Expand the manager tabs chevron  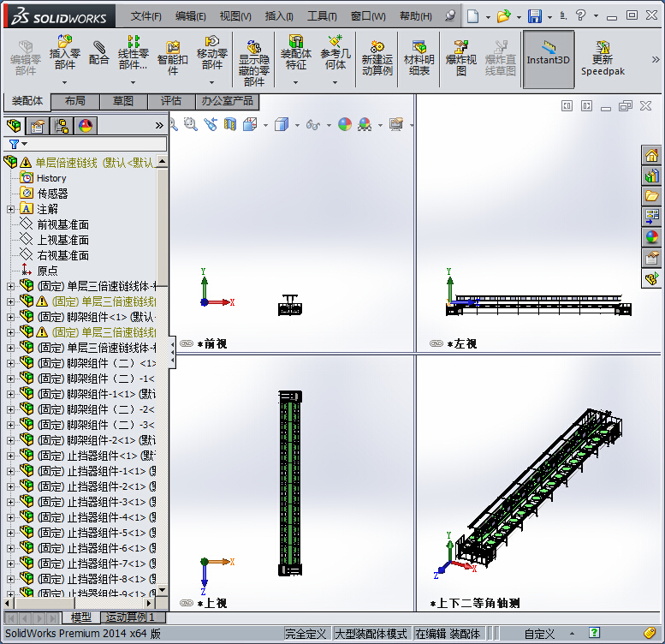click(159, 126)
